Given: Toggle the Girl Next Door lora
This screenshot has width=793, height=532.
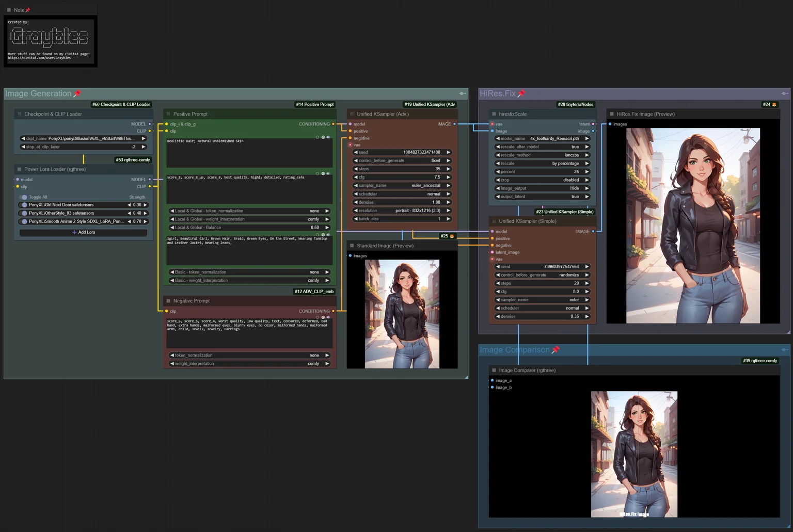Looking at the screenshot, I should (x=23, y=205).
